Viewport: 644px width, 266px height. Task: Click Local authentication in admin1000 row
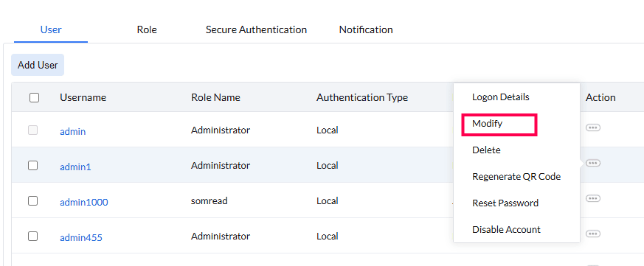(328, 200)
